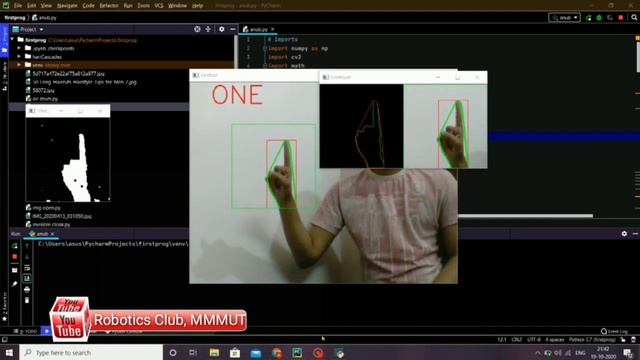640x360 pixels.
Task: Click the editor vertical scrollbar
Action: [638, 57]
